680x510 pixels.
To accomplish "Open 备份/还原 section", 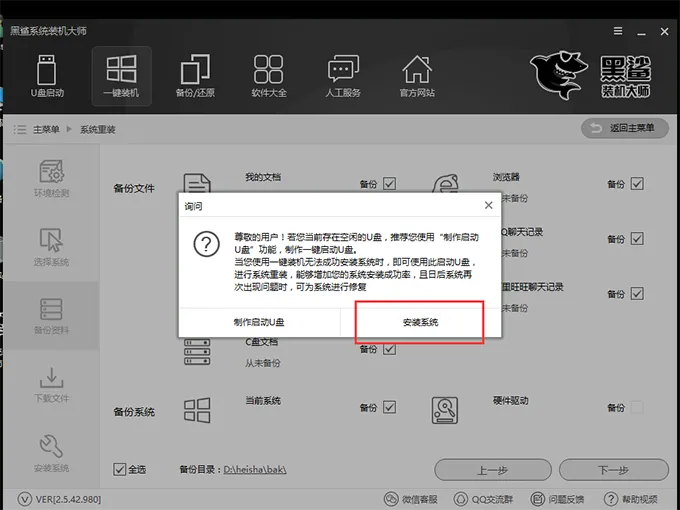I will pos(195,76).
